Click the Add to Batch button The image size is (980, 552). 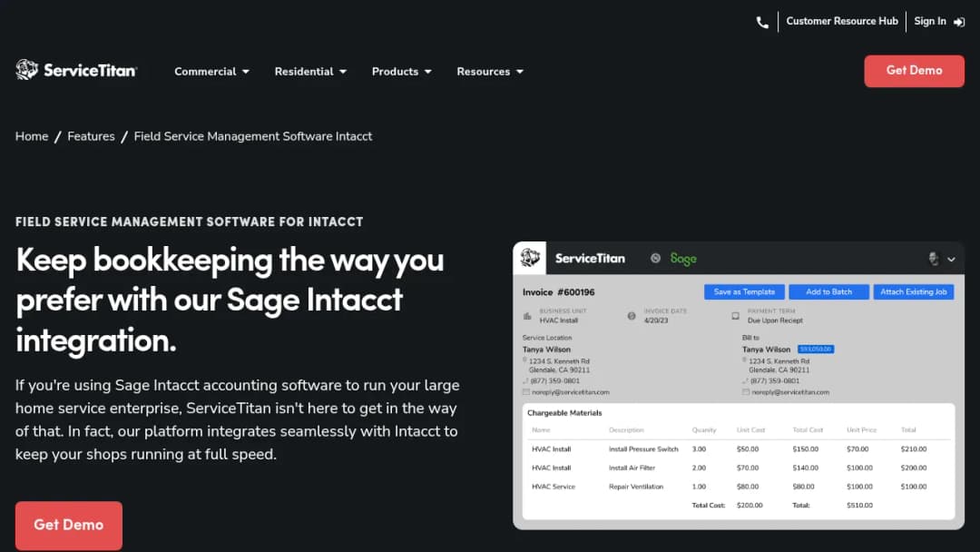click(828, 292)
